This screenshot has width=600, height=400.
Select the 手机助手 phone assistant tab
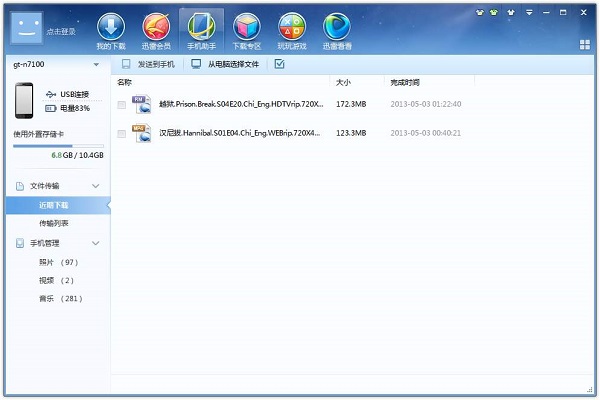201,31
